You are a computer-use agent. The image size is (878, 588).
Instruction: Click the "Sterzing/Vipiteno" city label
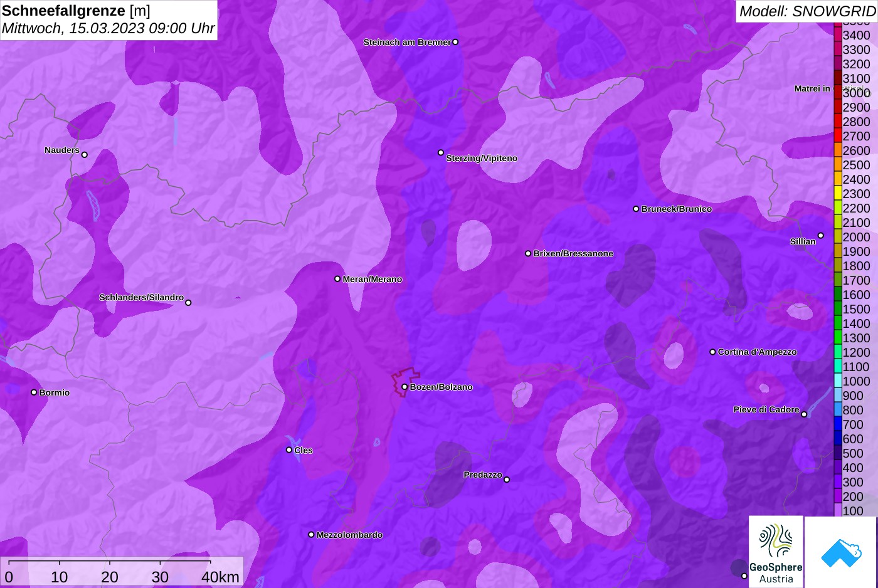(482, 158)
